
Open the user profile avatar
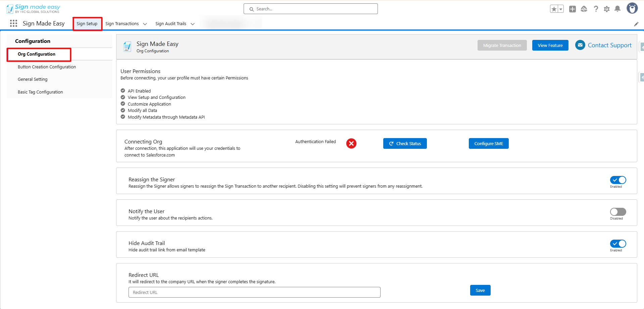coord(632,8)
